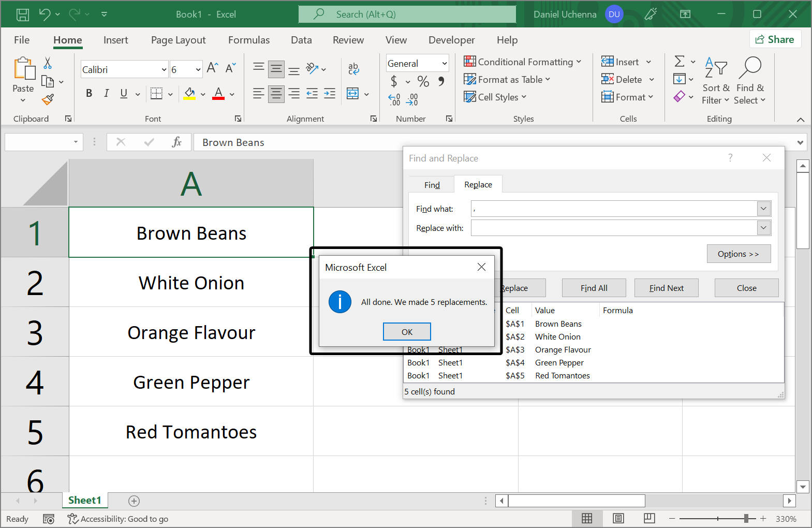Image resolution: width=812 pixels, height=528 pixels.
Task: Click the Cut scissors icon
Action: [48, 63]
